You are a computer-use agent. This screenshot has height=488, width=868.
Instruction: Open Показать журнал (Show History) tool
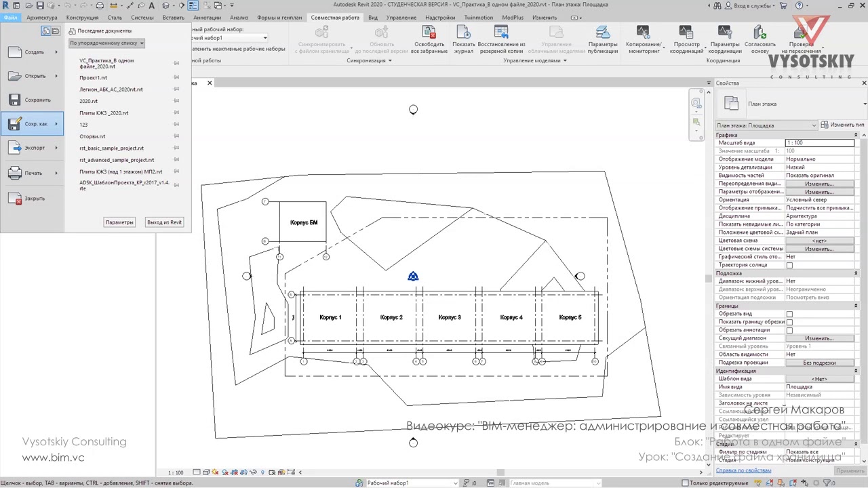(x=464, y=33)
